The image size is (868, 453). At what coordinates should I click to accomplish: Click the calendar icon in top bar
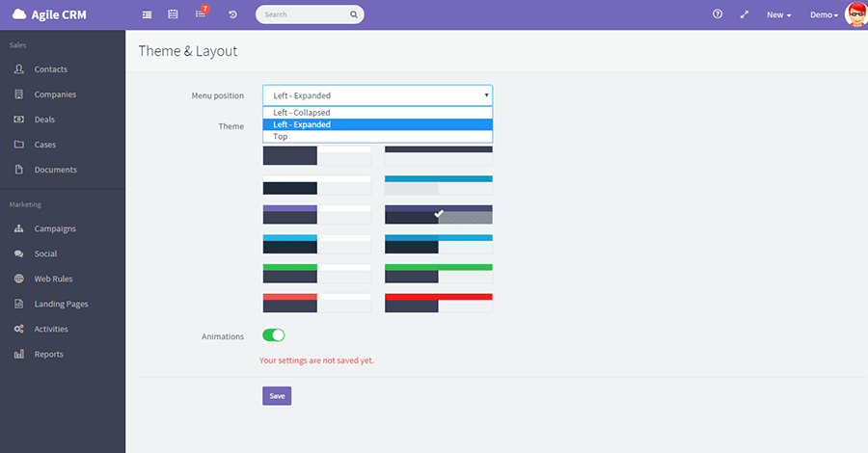(x=173, y=14)
